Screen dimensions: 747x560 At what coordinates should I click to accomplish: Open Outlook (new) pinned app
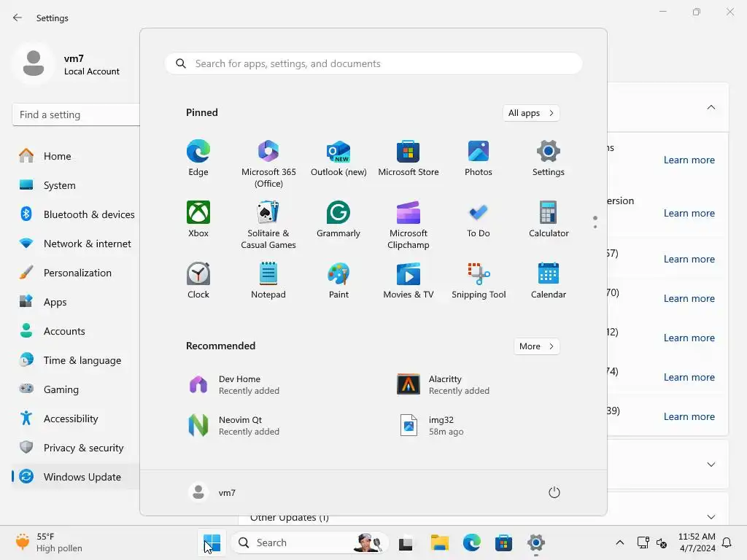click(338, 158)
